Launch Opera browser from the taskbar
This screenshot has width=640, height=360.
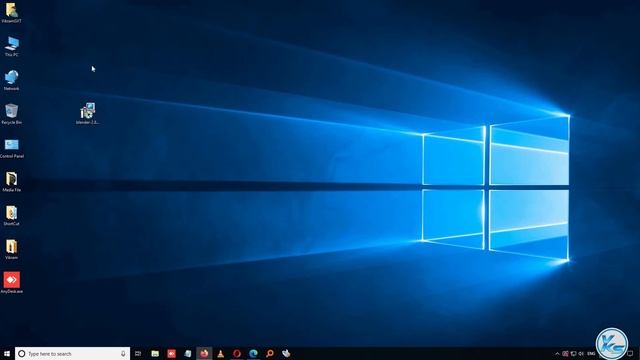coord(237,353)
